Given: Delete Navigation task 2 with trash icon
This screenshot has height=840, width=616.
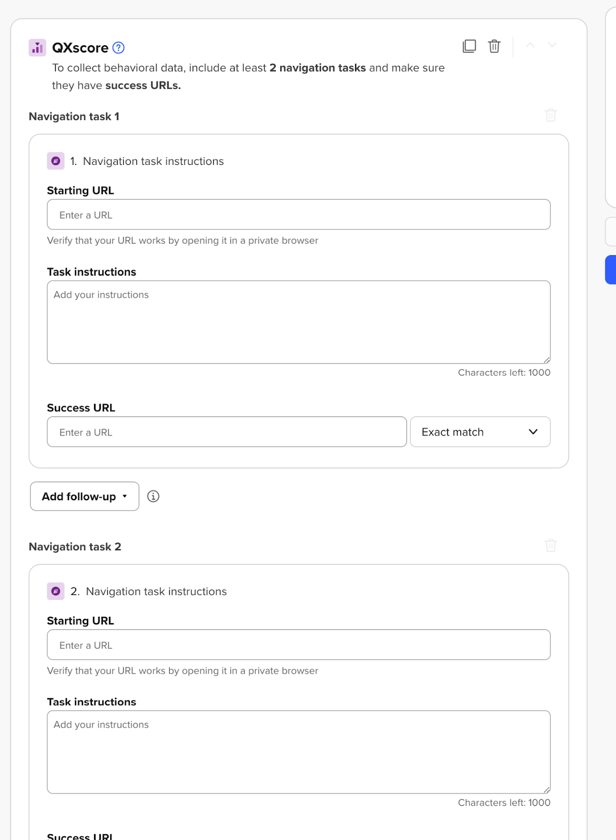Looking at the screenshot, I should [x=550, y=545].
